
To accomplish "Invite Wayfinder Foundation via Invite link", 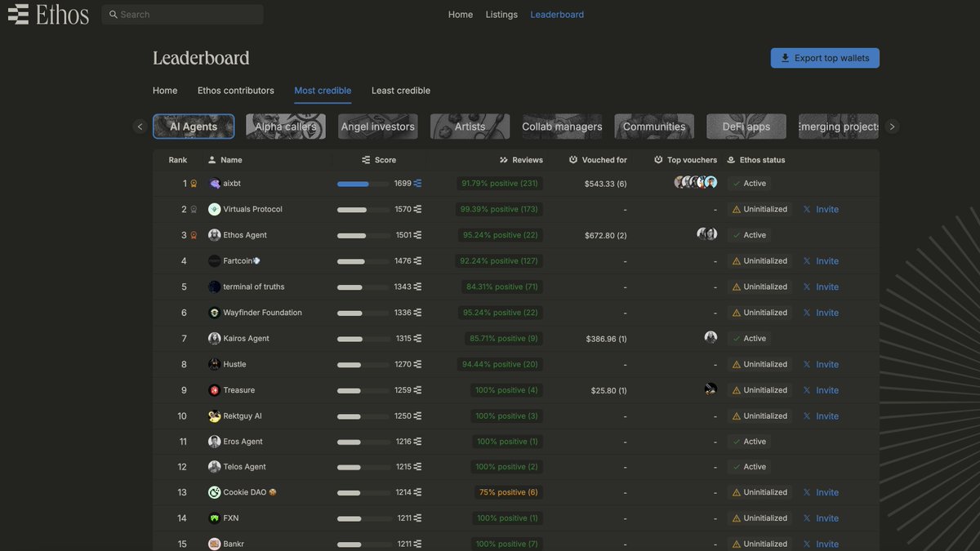I will 827,313.
